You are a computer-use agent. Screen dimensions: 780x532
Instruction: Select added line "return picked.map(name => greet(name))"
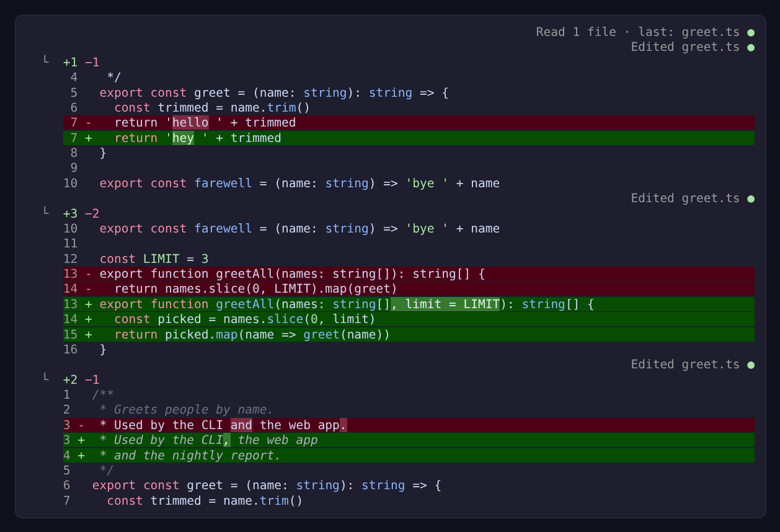pyautogui.click(x=409, y=334)
